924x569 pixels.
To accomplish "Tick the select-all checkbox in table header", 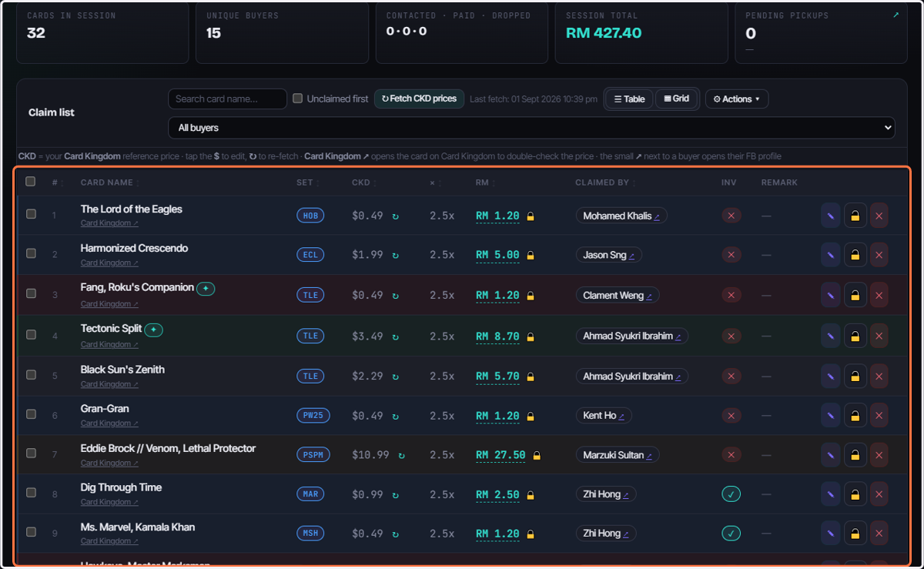I will point(31,182).
